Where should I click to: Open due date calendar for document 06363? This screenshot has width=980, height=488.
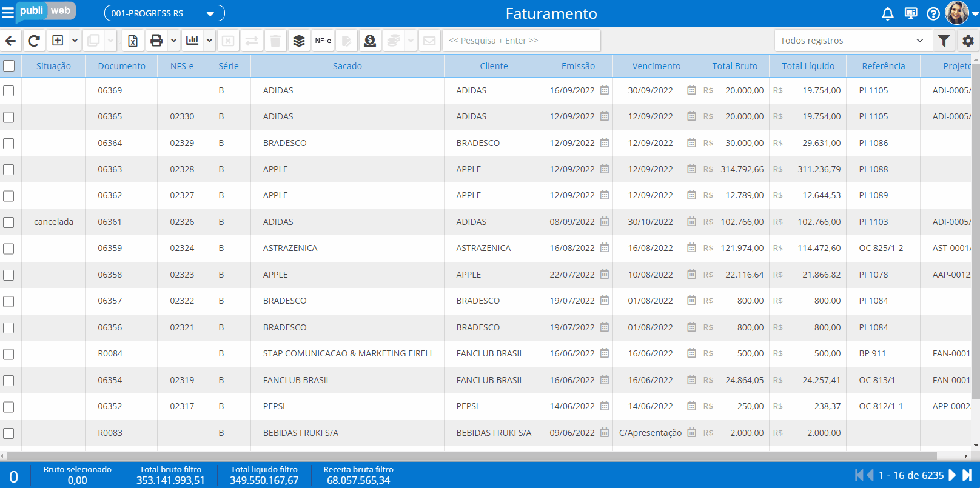click(x=691, y=169)
